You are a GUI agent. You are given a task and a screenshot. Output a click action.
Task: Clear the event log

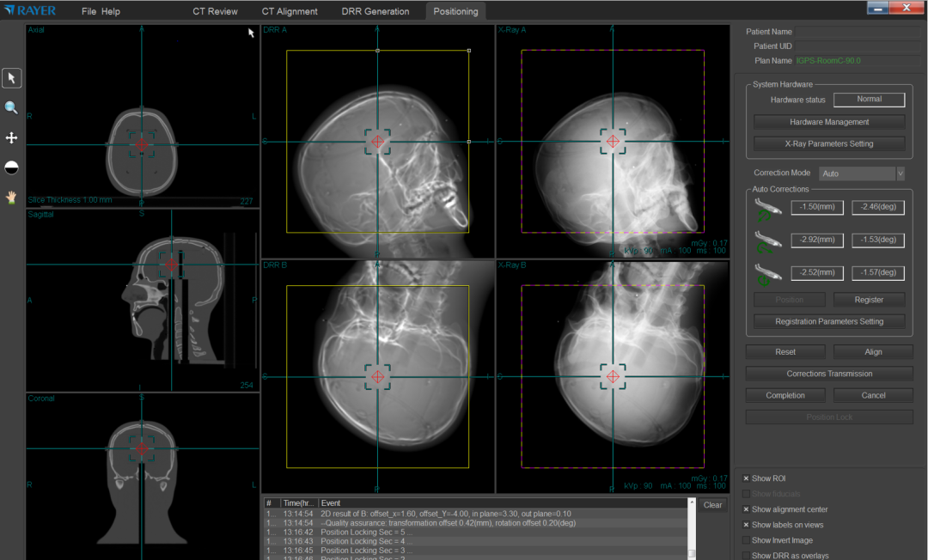pyautogui.click(x=712, y=505)
